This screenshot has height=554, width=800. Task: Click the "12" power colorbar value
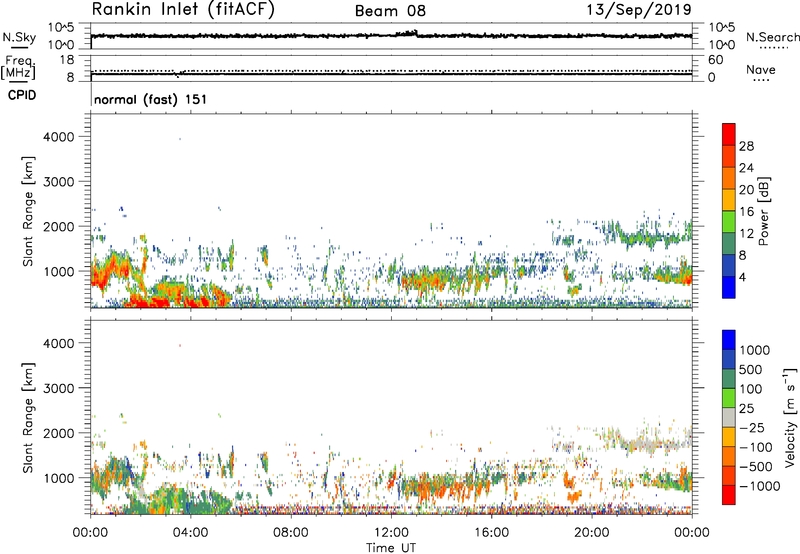(x=746, y=234)
